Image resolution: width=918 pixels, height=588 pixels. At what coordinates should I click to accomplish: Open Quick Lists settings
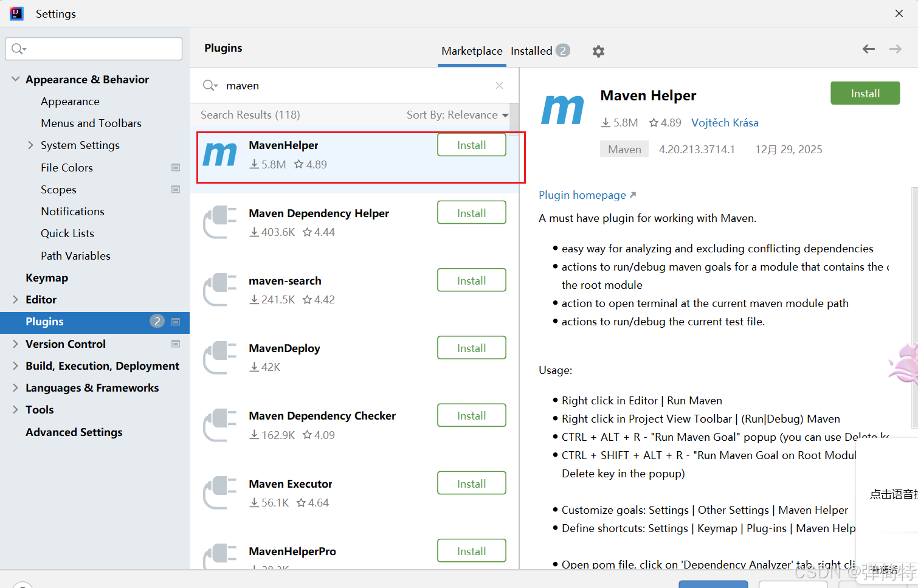(x=67, y=233)
